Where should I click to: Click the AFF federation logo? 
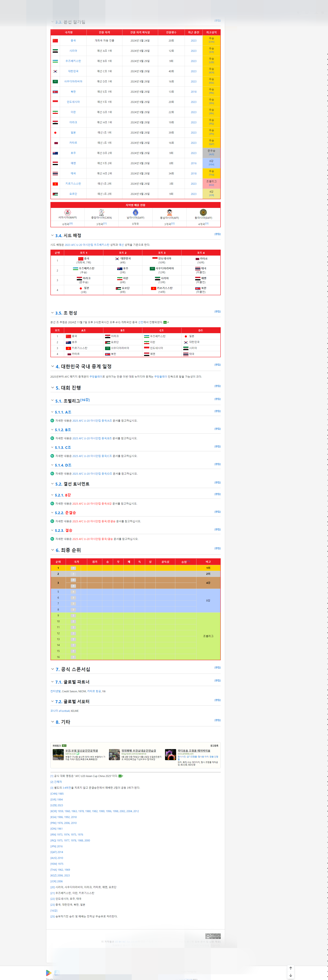click(x=169, y=212)
